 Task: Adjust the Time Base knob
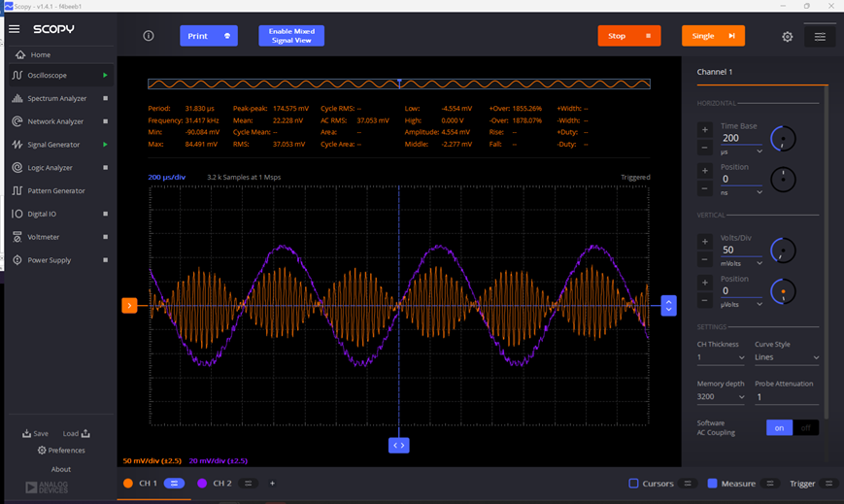click(783, 139)
